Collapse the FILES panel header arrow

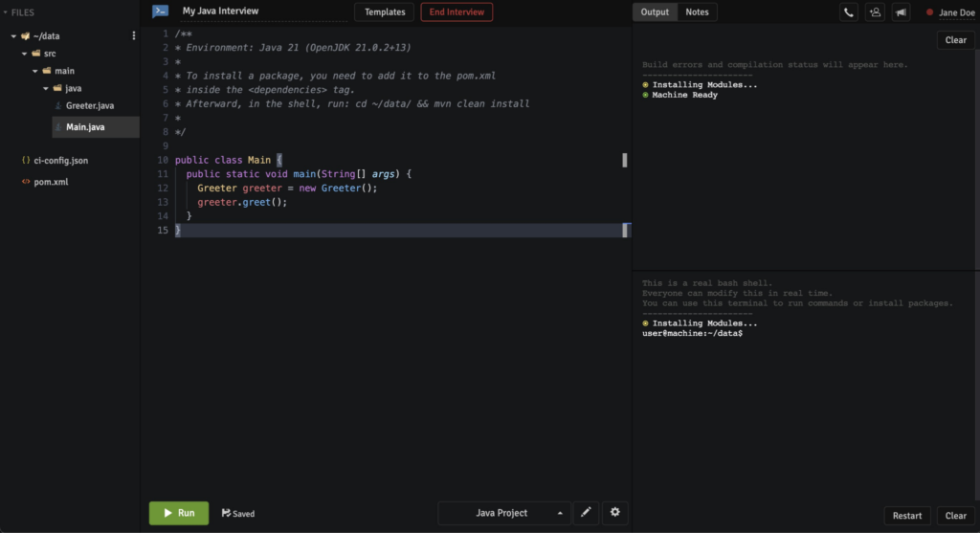[x=5, y=12]
